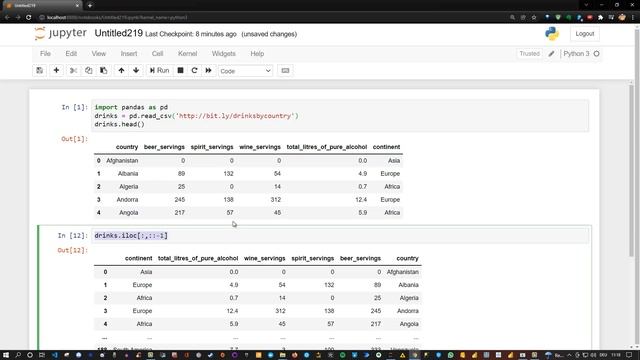The width and height of the screenshot is (640, 360).
Task: Copy selected cells icon
Action: point(89,71)
